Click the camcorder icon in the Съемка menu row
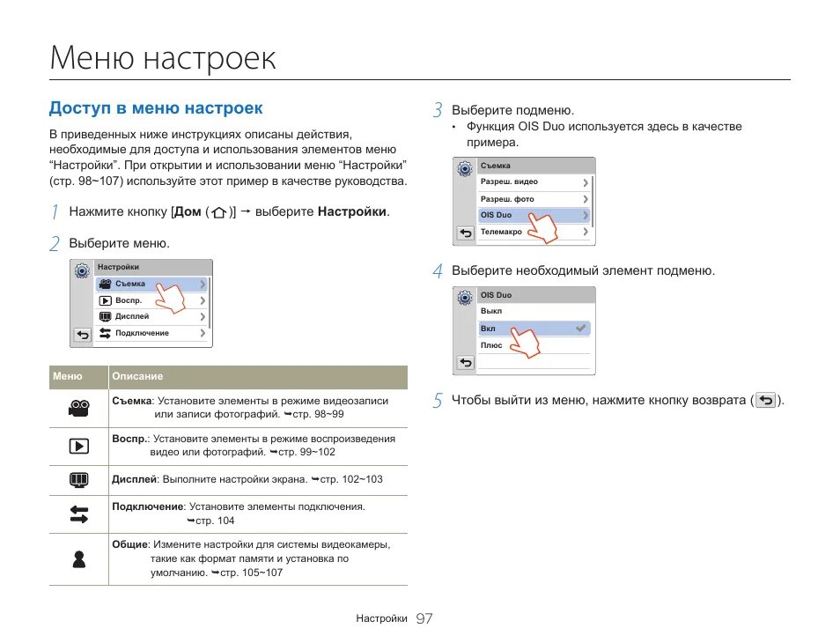Screen dimensions: 840x643 click(x=106, y=284)
